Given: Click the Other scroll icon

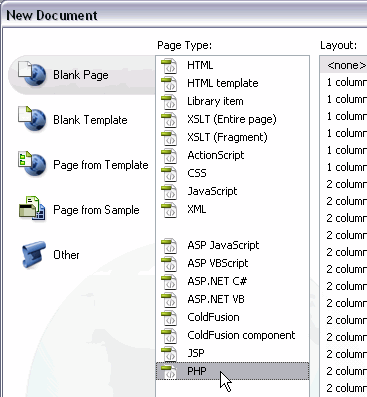Looking at the screenshot, I should coord(33,254).
